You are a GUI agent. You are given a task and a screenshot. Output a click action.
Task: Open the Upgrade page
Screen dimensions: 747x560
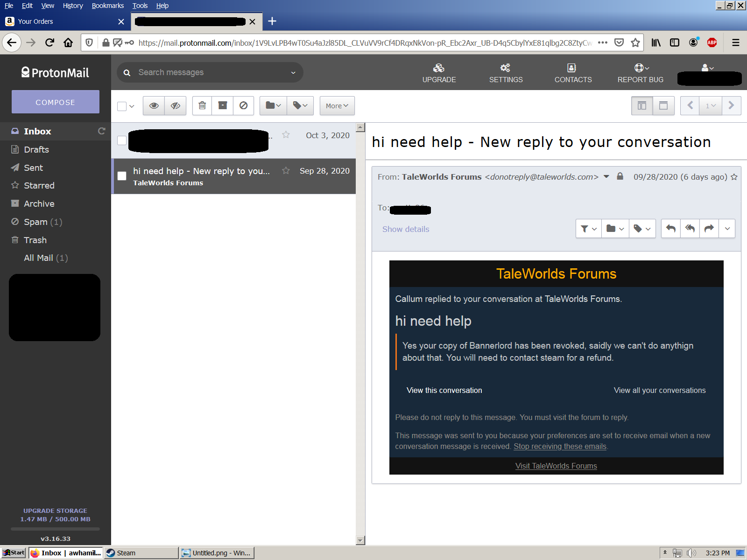click(x=439, y=73)
